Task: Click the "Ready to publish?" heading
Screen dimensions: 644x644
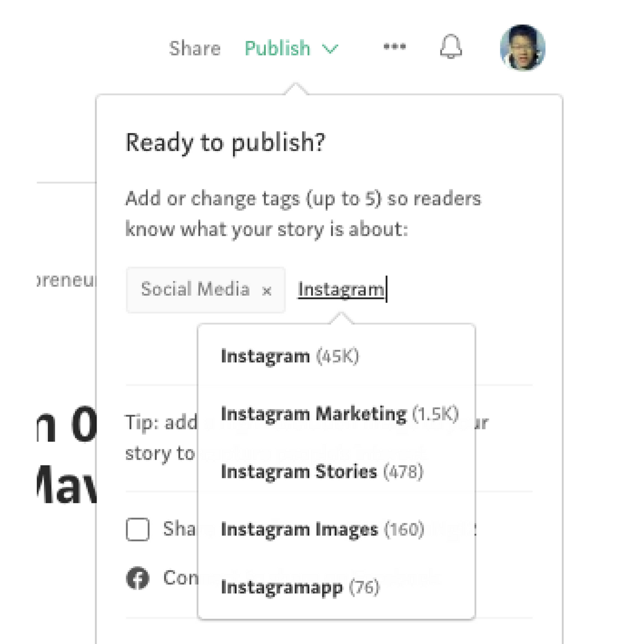Action: 225,142
